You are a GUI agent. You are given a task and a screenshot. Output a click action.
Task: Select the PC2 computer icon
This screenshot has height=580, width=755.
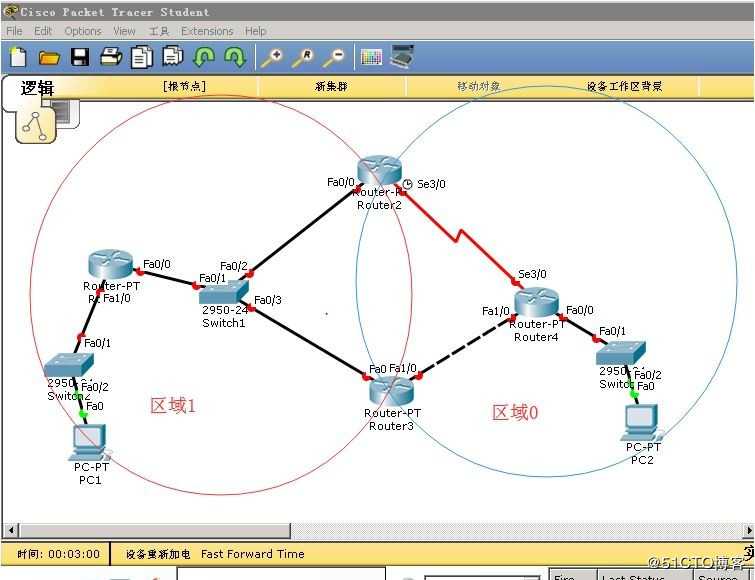pos(641,423)
